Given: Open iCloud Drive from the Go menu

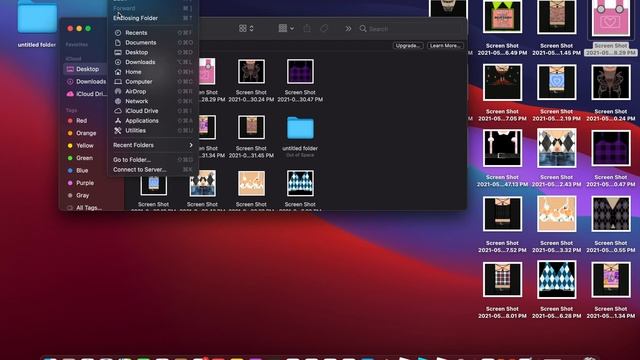Looking at the screenshot, I should (153, 111).
